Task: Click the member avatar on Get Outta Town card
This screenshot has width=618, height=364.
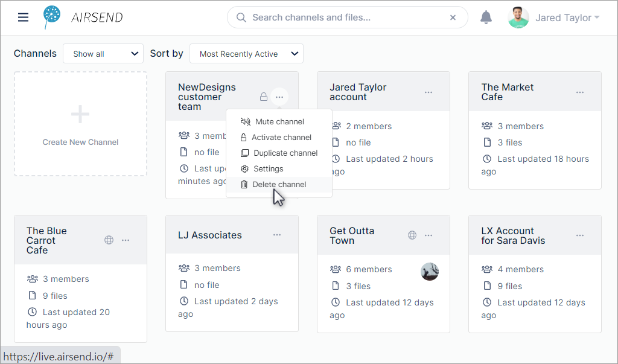Action: pos(430,271)
